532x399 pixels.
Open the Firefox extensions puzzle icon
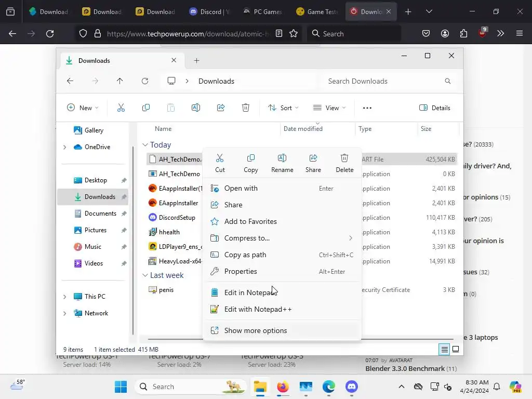463,34
